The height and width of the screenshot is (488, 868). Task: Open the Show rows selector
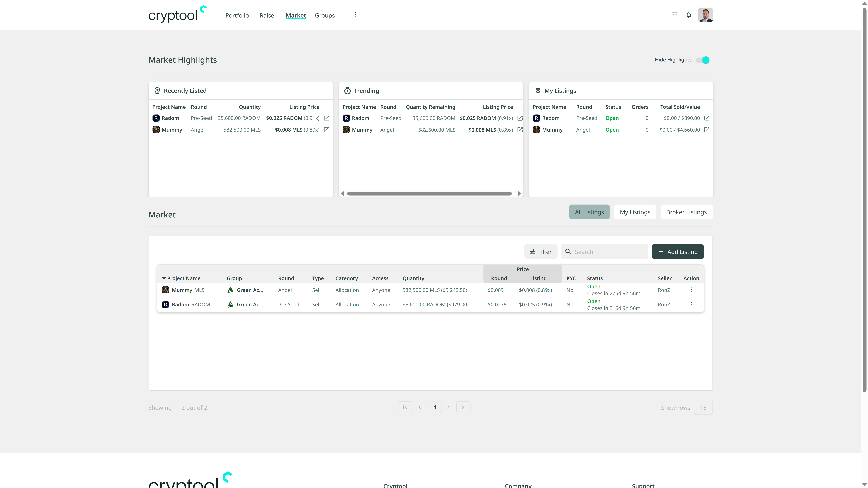pos(703,407)
